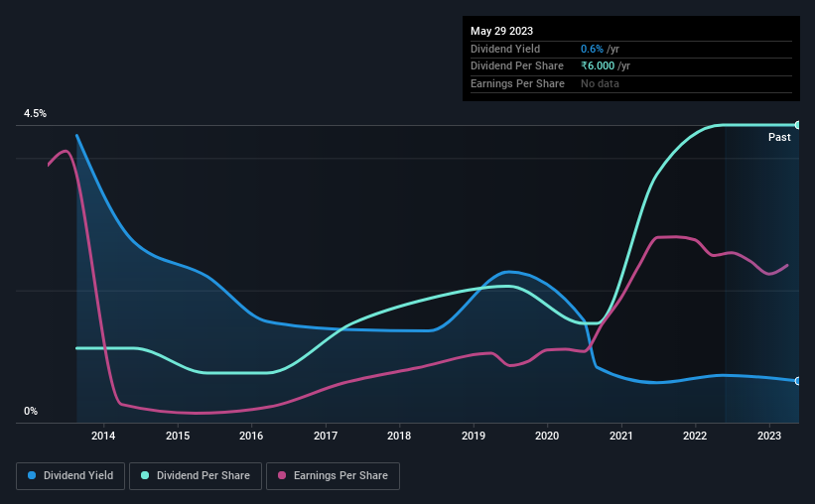The image size is (815, 504).
Task: Click the blue Dividend Yield legend dot
Action: (32, 475)
